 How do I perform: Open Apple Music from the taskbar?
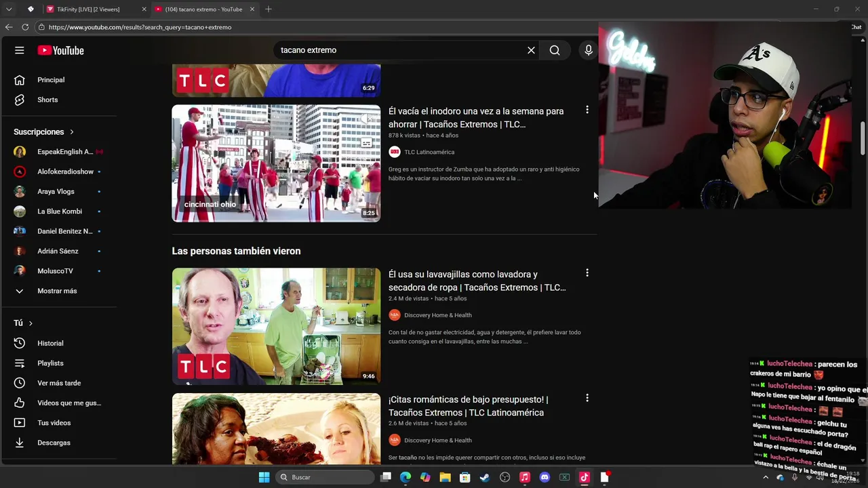tap(525, 477)
